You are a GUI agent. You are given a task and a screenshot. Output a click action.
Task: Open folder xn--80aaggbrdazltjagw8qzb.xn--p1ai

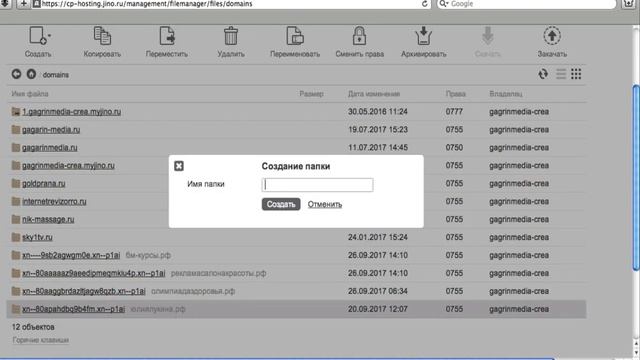coord(84,291)
